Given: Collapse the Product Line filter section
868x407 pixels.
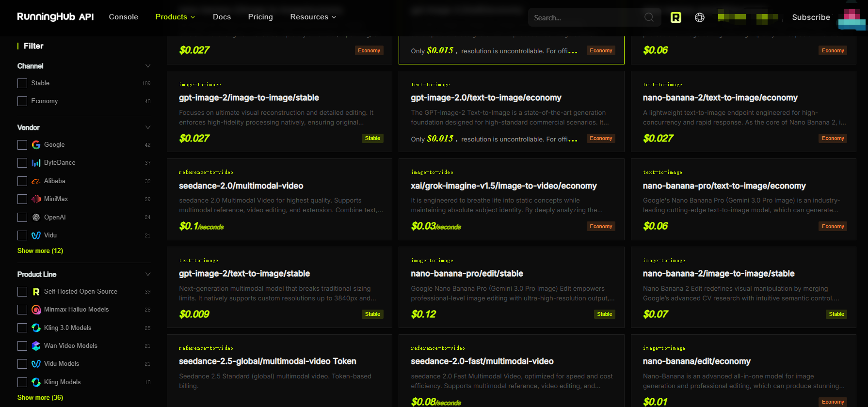Looking at the screenshot, I should (148, 274).
